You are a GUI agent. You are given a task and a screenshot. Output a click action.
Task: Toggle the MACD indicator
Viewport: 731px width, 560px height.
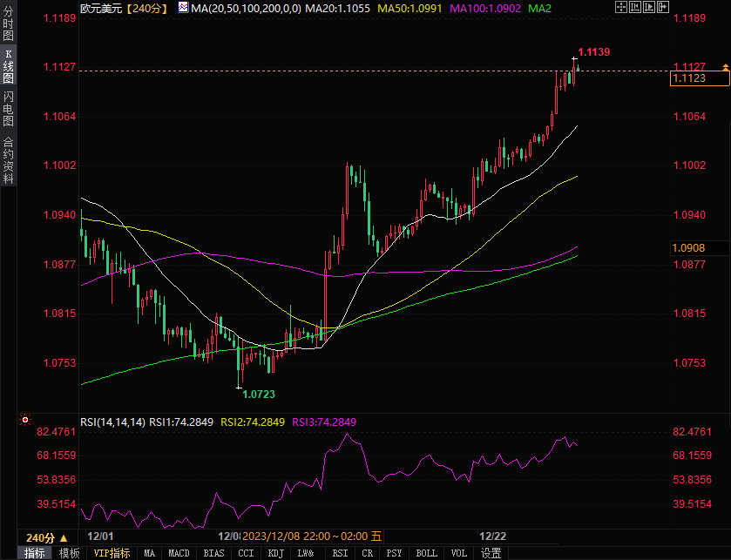click(179, 553)
